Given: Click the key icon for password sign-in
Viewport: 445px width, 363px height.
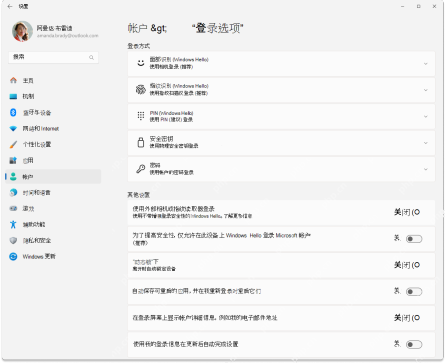Looking at the screenshot, I should (141, 169).
